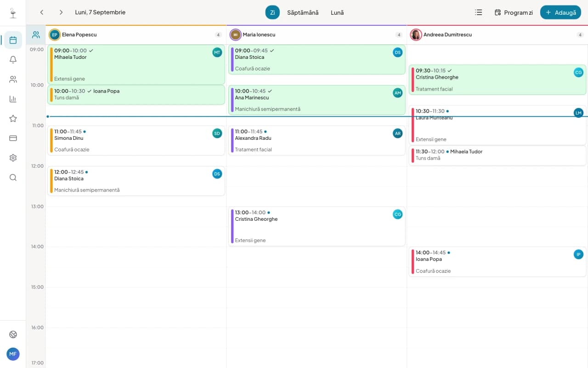Image resolution: width=588 pixels, height=368 pixels.
Task: Open Cristina Gheorghe 13:00 Extensii gene appointment
Action: pos(317,226)
